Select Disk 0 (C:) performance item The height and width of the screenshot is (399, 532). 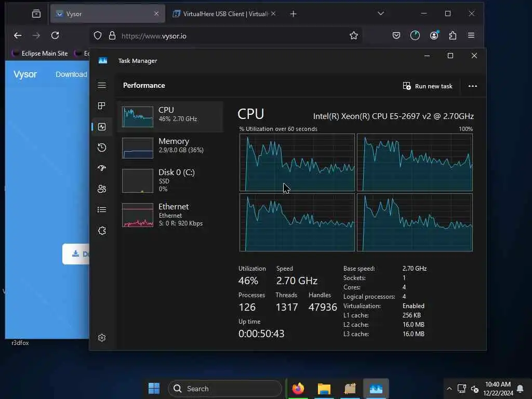[x=170, y=180]
